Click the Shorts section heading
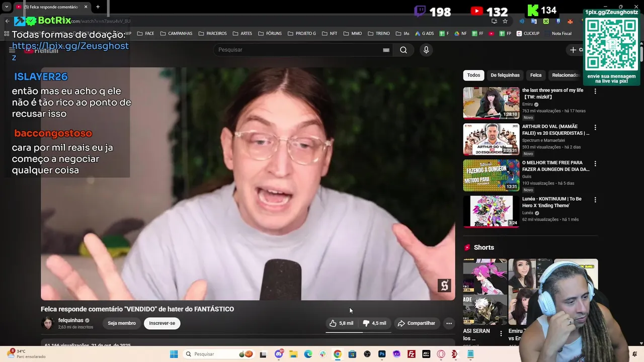This screenshot has height=362, width=644. pyautogui.click(x=484, y=247)
